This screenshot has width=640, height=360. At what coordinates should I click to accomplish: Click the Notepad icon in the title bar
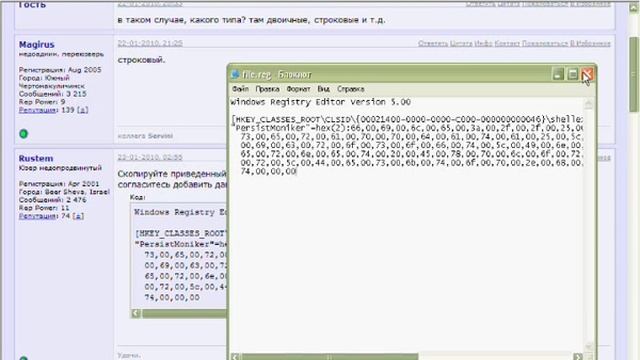pos(235,74)
